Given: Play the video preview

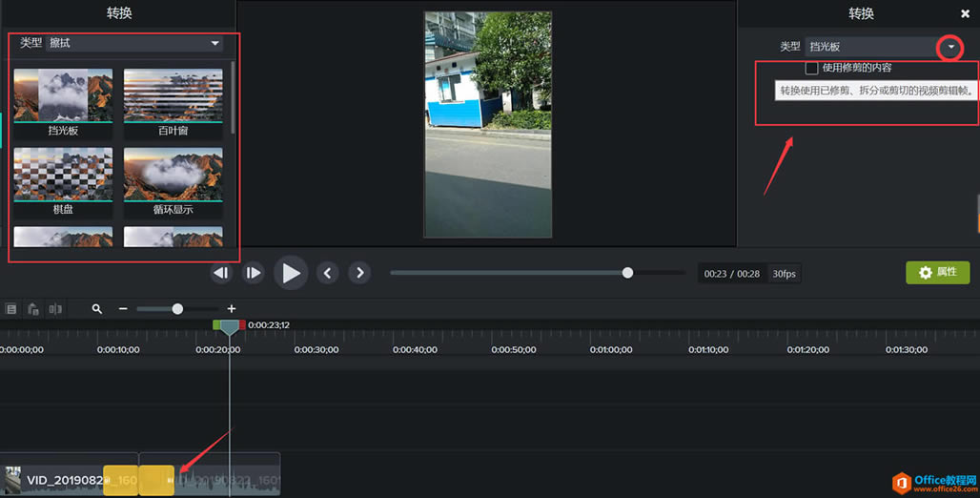Looking at the screenshot, I should tap(291, 273).
